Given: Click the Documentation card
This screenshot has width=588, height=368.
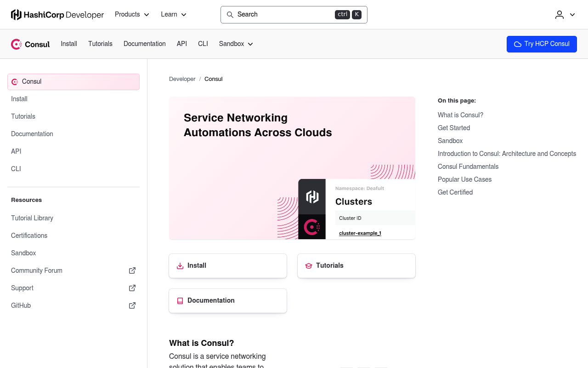Looking at the screenshot, I should (228, 301).
